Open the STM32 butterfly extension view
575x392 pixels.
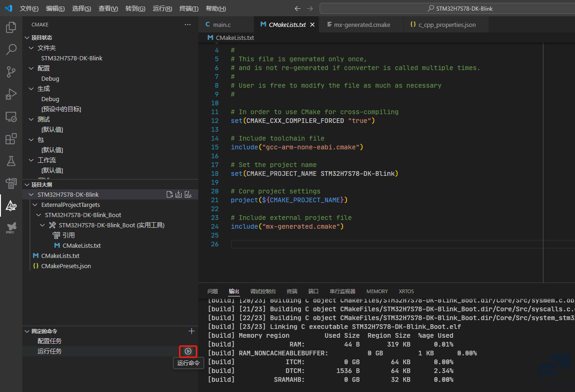pyautogui.click(x=11, y=227)
